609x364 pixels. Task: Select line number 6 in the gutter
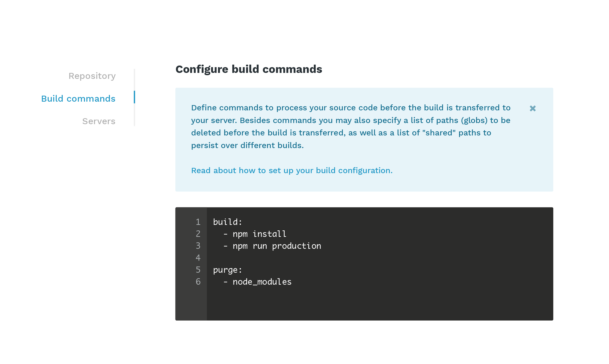pos(198,282)
